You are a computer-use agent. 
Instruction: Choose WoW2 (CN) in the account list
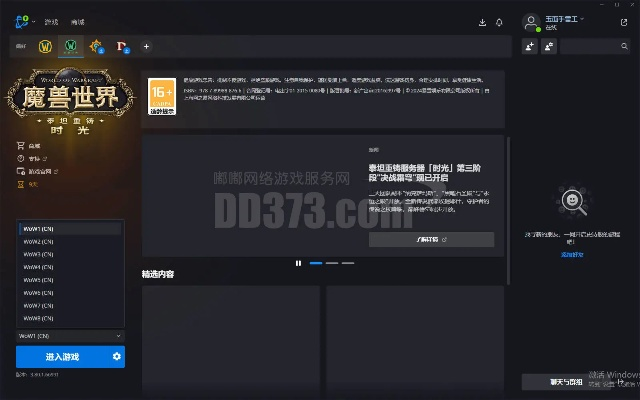click(x=70, y=242)
